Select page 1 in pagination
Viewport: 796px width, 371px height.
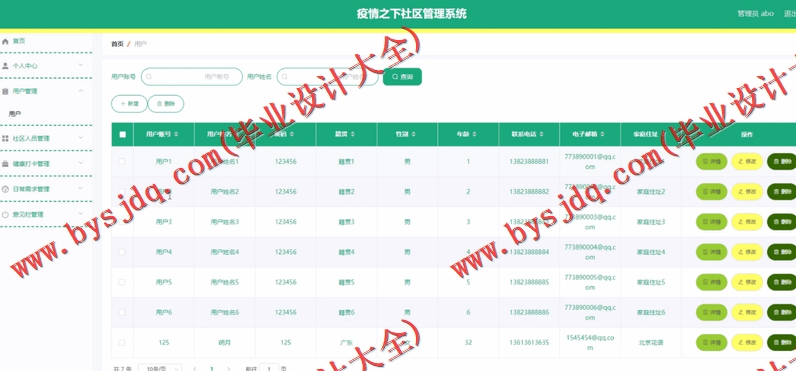pyautogui.click(x=212, y=369)
